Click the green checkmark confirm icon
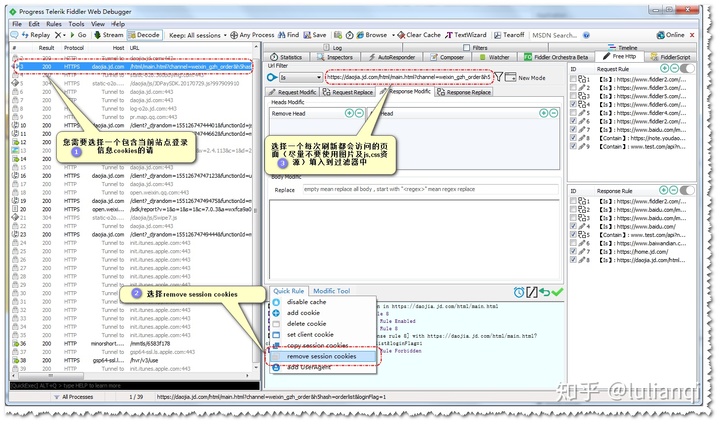The width and height of the screenshot is (720, 424). pos(557,292)
